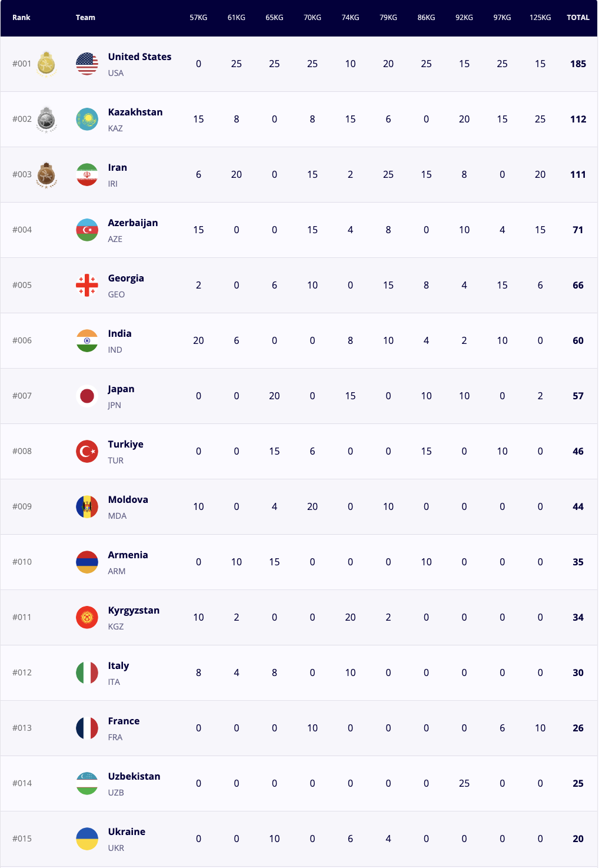Viewport: 599px width, 868px height.
Task: Click the bronze medal icon beside Iran
Action: (x=46, y=174)
